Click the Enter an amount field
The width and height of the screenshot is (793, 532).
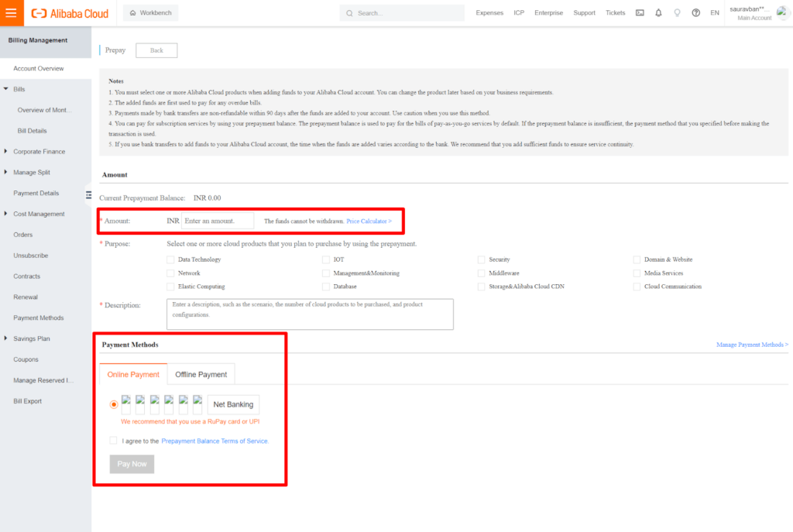click(218, 221)
